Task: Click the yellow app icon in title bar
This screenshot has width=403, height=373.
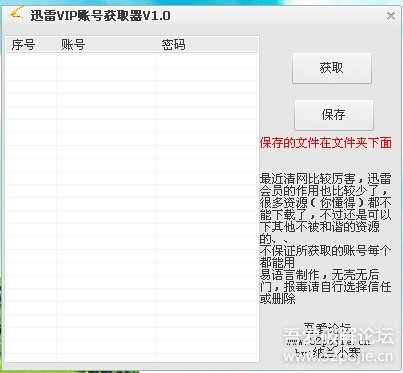Action: pos(16,13)
